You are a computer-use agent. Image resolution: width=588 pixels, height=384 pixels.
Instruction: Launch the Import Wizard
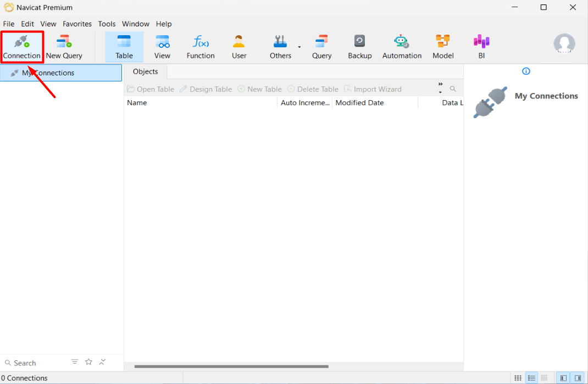click(x=373, y=89)
